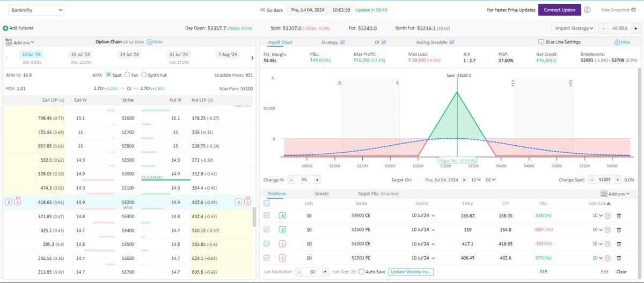Click the Add Futures plus icon
The width and height of the screenshot is (644, 283).
click(x=5, y=28)
